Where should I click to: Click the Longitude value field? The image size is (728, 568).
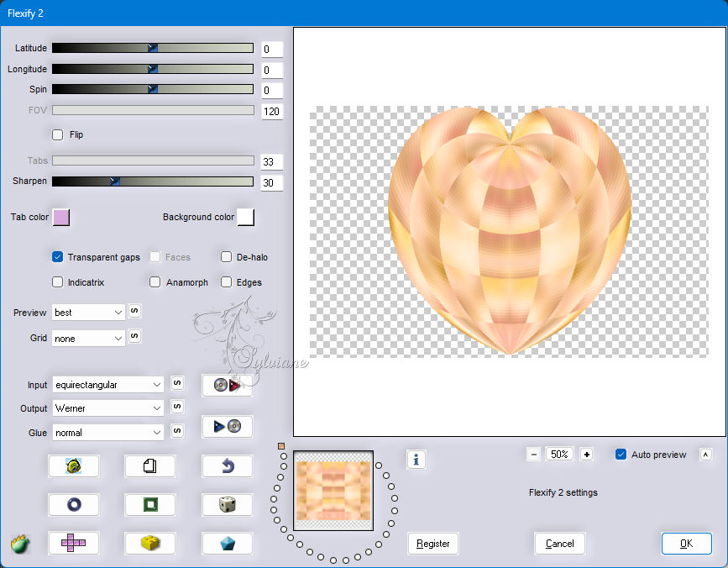(x=272, y=70)
